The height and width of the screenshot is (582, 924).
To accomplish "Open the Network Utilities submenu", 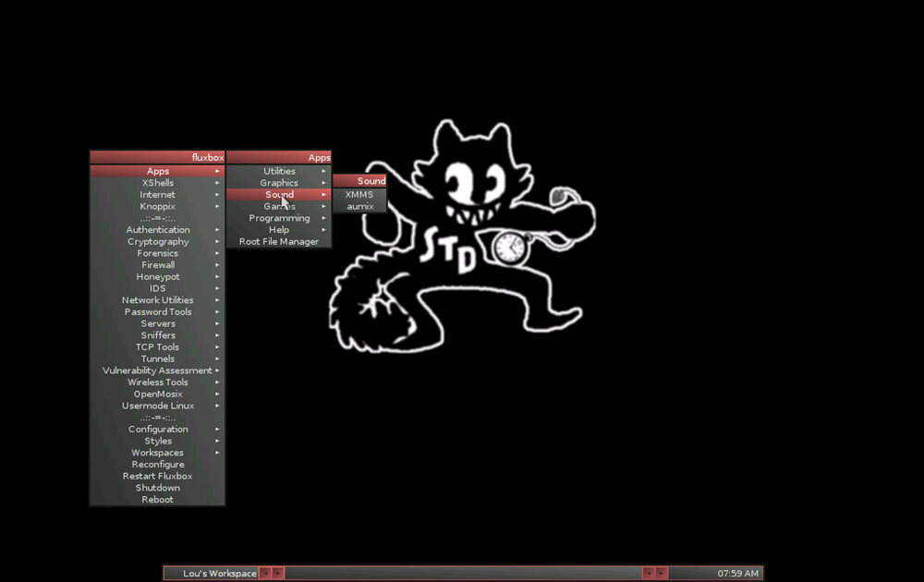I will [157, 300].
